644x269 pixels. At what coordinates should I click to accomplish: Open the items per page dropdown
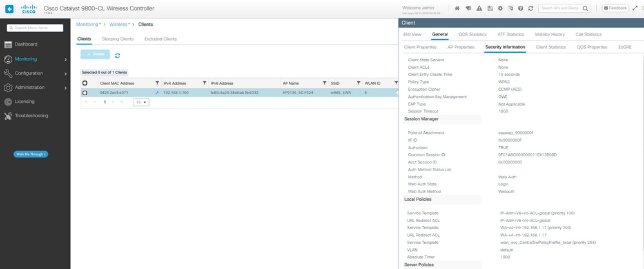pyautogui.click(x=141, y=102)
